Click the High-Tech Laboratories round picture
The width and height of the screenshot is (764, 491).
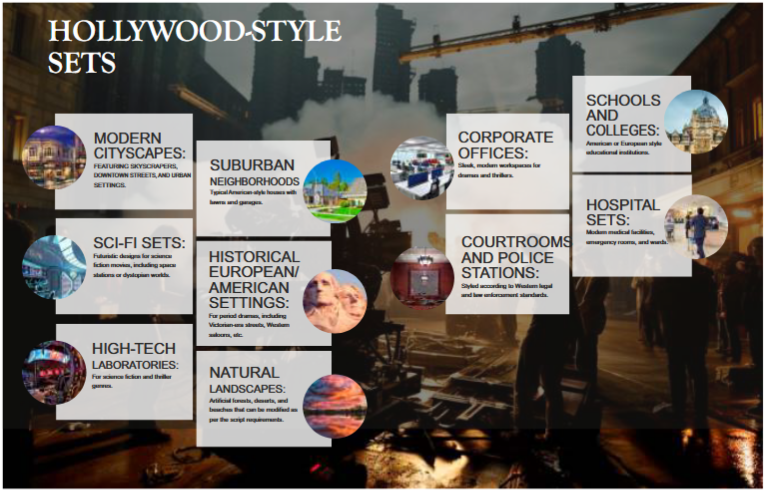pyautogui.click(x=54, y=371)
